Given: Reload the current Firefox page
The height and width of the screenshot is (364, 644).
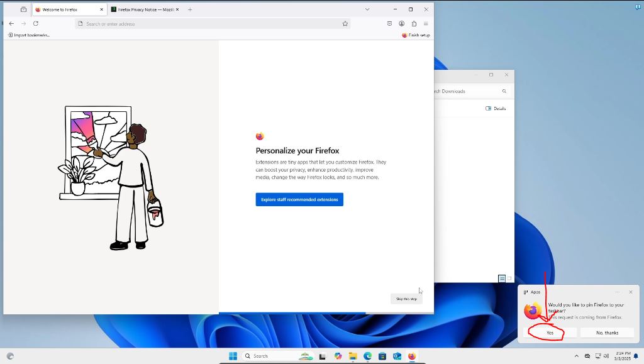Looking at the screenshot, I should click(36, 24).
